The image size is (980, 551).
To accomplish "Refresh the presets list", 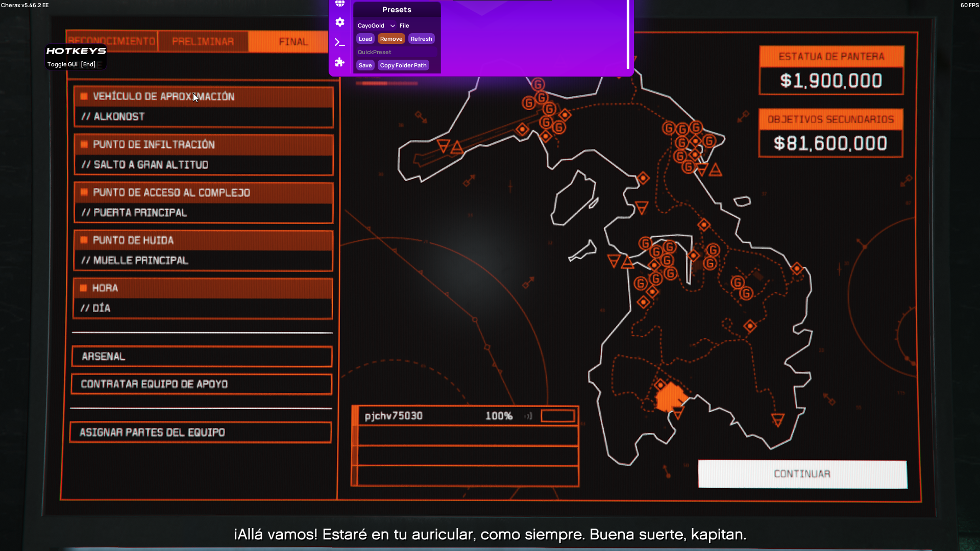I will 422,39.
